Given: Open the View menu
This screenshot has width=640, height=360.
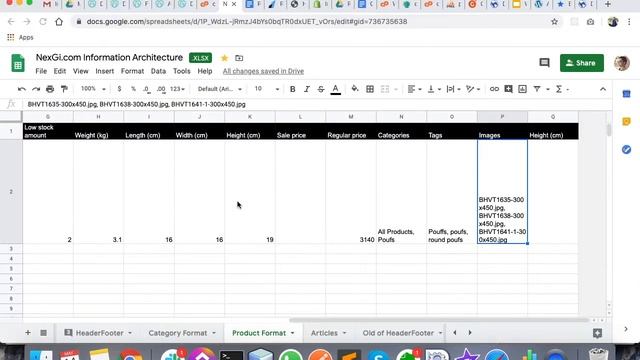Looking at the screenshot, I should [80, 71].
